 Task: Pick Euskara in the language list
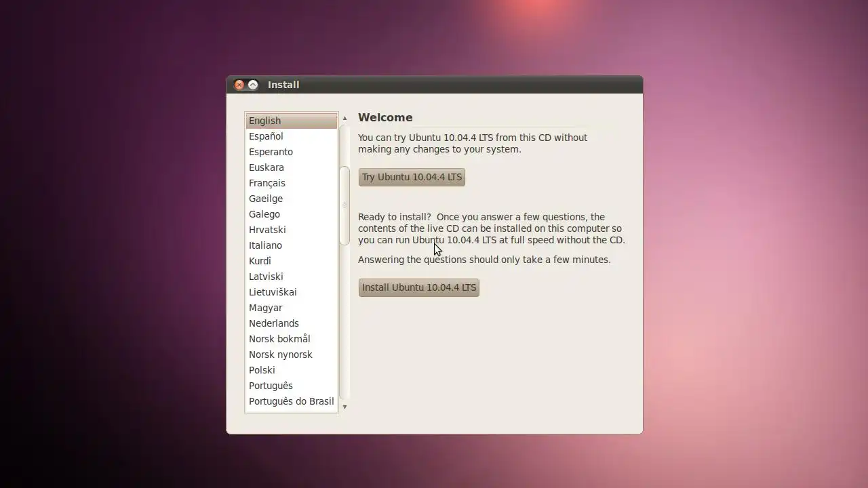292,167
